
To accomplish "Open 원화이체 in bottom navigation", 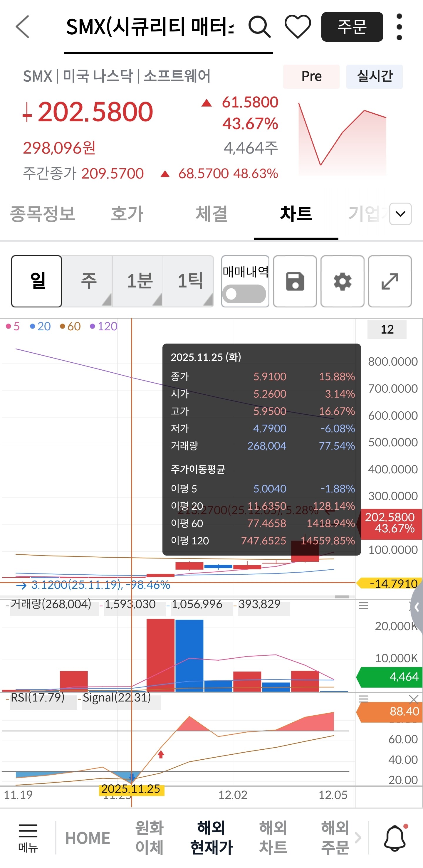I will pos(149,838).
